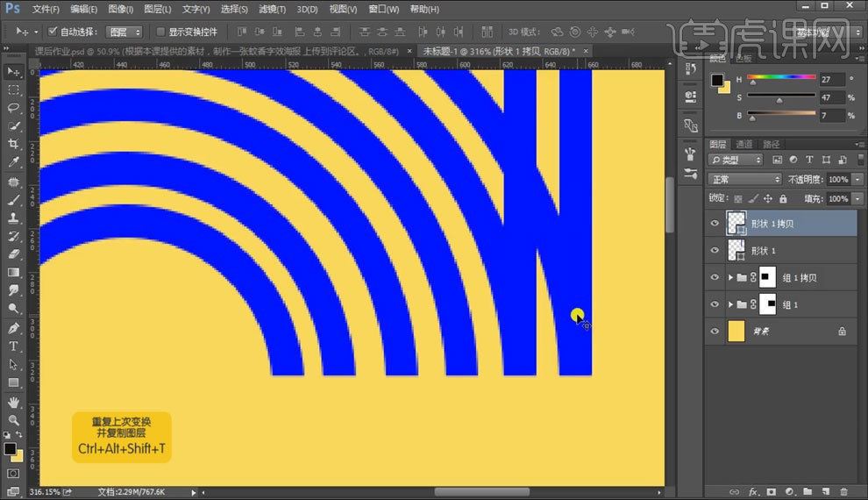Viewport: 868px width, 500px height.
Task: Open the 填充 fill dropdown arrow
Action: (857, 199)
